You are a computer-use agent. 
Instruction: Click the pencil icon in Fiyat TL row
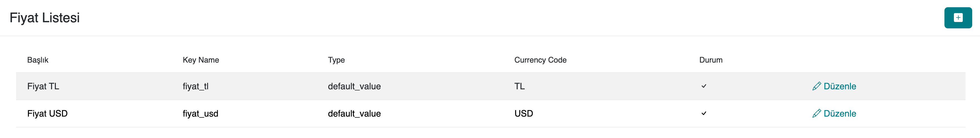(x=816, y=87)
